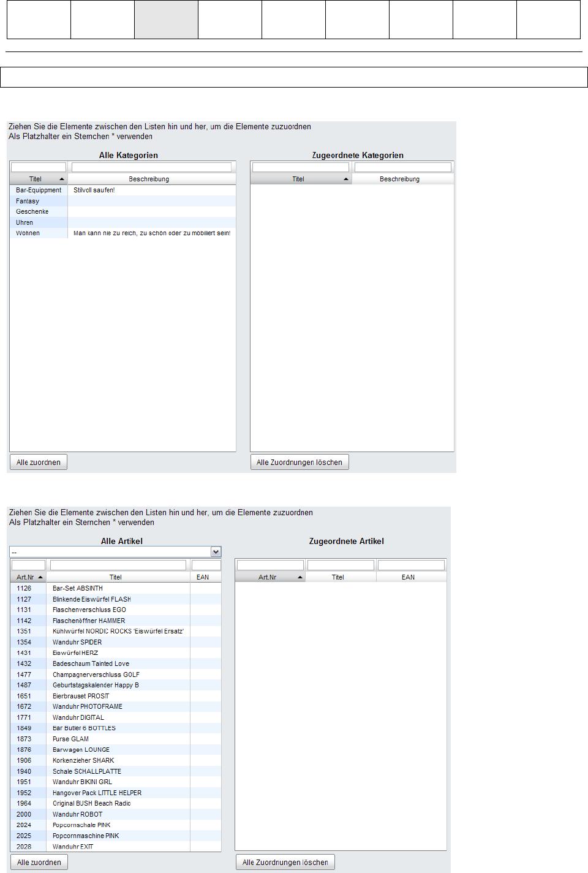Sort Alle Kategorien by Beschreibung column header
Viewport: 588px width, 873px height.
click(x=151, y=179)
